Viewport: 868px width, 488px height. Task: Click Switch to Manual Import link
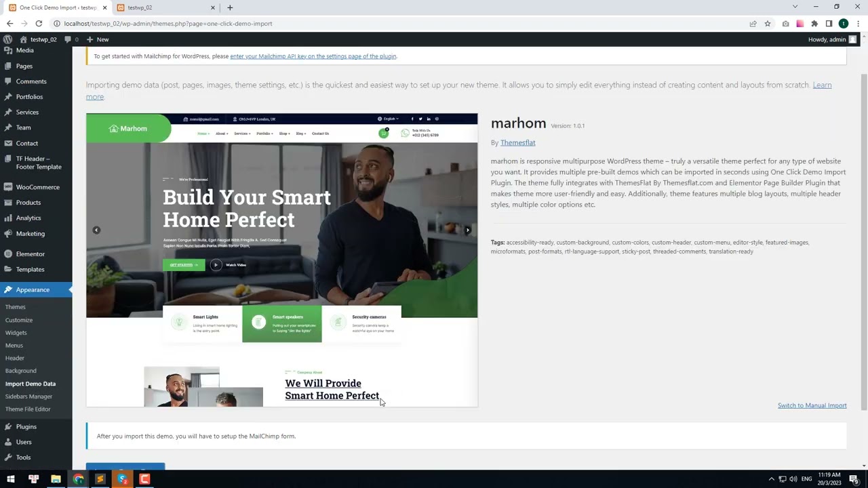coord(812,405)
